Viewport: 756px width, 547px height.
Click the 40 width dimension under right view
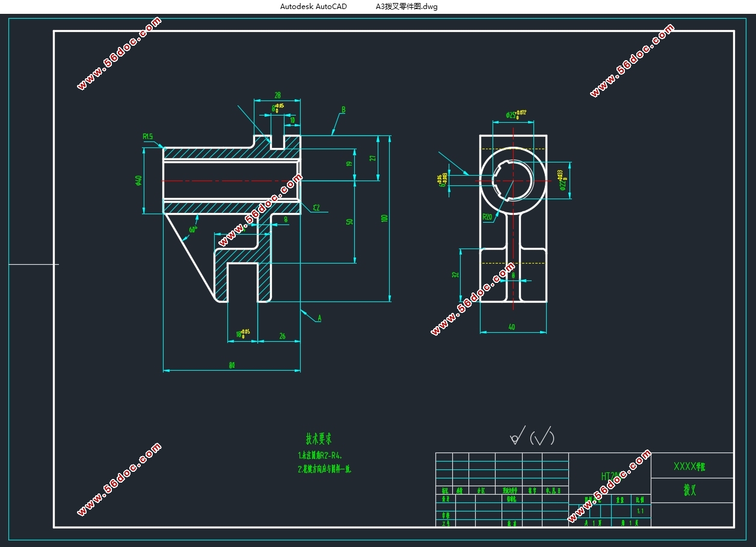click(512, 327)
